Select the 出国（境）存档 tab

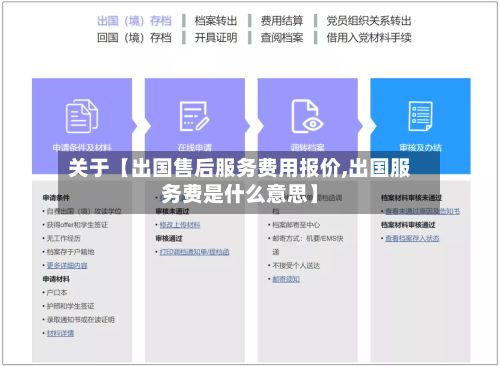(134, 21)
